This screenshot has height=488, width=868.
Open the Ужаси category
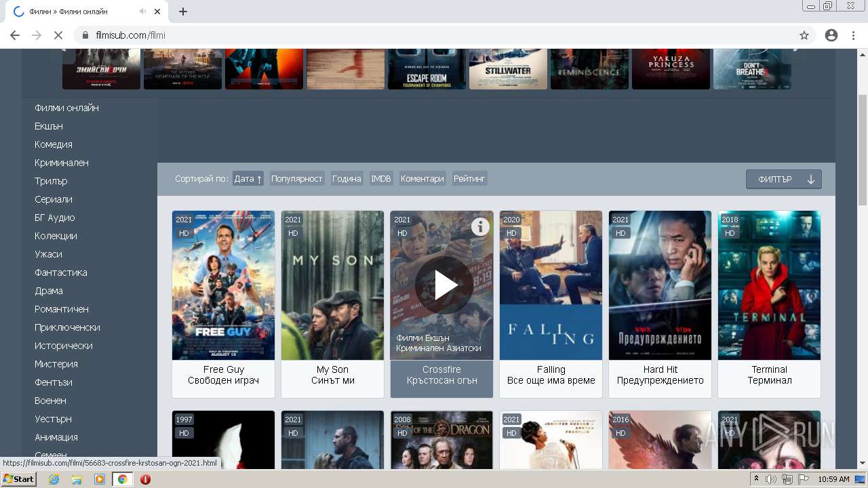click(x=48, y=254)
